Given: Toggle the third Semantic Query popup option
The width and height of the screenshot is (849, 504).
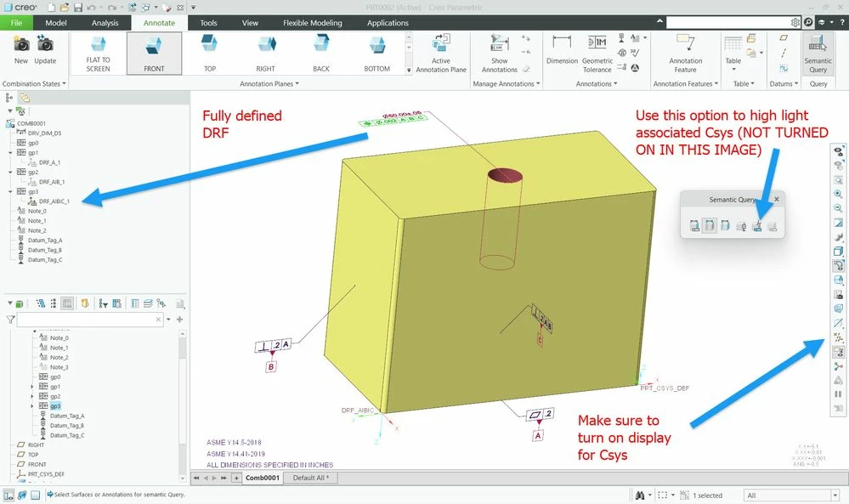Looking at the screenshot, I should [x=725, y=226].
